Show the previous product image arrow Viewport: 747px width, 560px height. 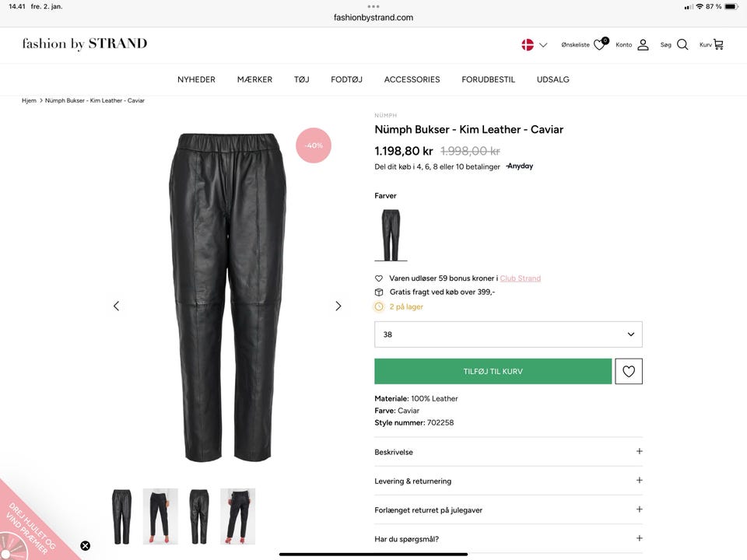point(117,306)
